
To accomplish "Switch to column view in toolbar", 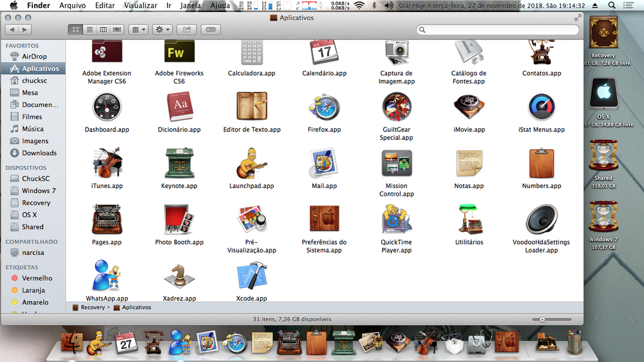I will tap(103, 30).
